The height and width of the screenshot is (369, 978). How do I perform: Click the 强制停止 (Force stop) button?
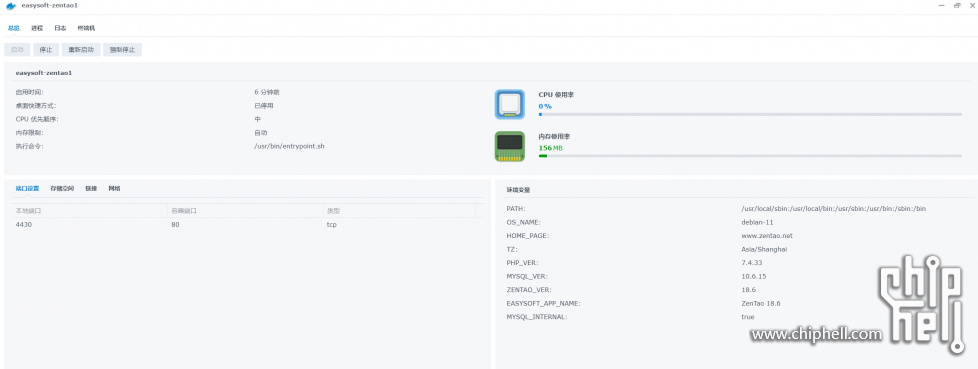coord(122,50)
